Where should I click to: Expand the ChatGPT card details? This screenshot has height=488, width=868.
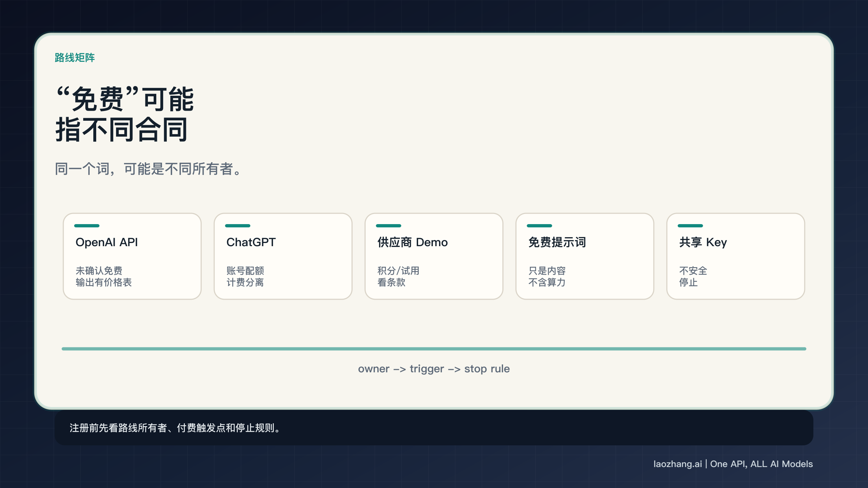(283, 256)
